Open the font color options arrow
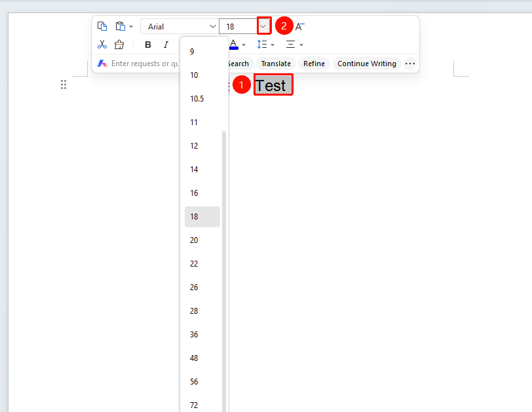The height and width of the screenshot is (412, 532). click(x=244, y=45)
